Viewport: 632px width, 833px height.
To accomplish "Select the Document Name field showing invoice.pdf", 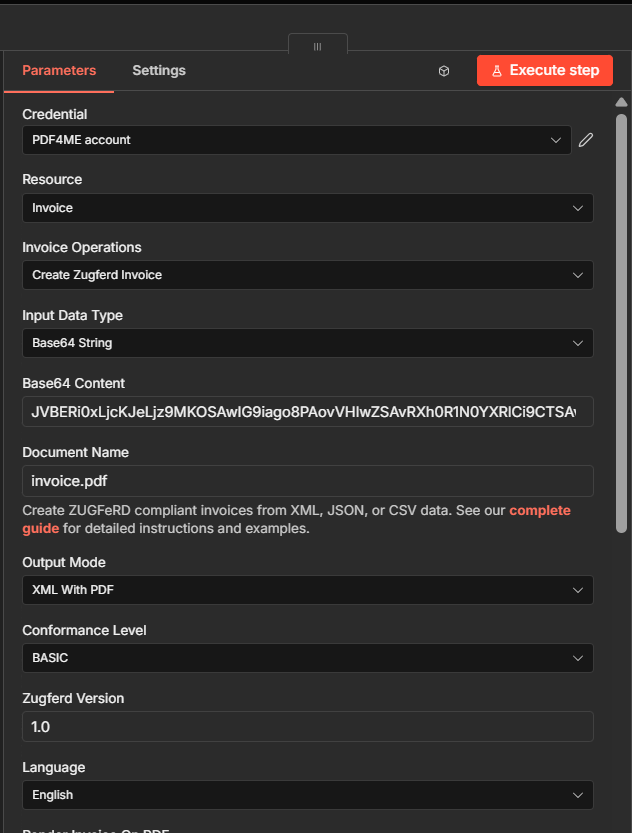I will [x=307, y=480].
